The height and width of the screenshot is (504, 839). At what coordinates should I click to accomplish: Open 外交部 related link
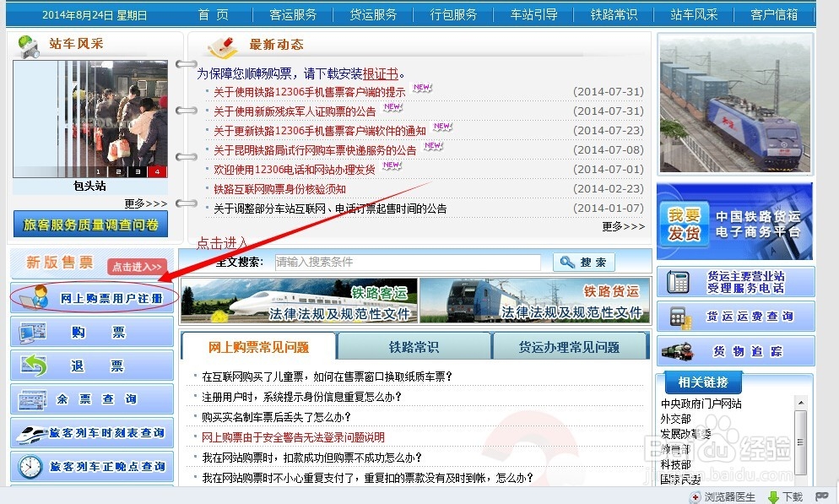pos(676,419)
